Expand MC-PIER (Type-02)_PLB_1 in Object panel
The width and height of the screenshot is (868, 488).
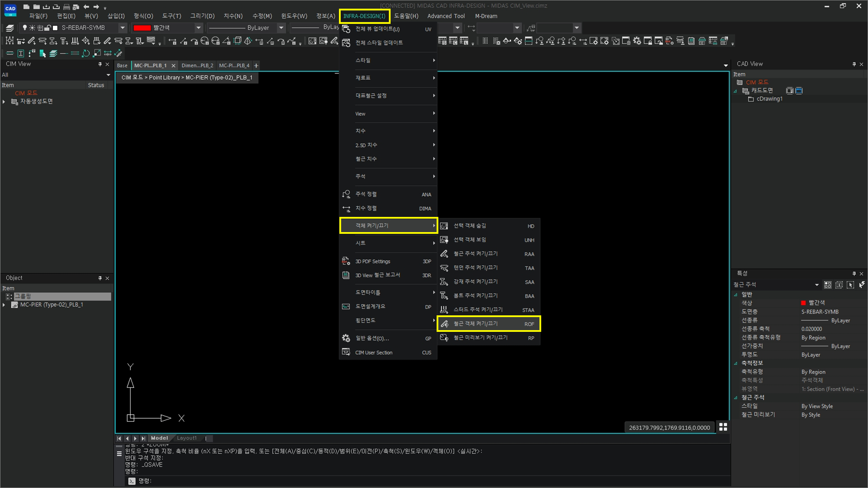coord(4,305)
